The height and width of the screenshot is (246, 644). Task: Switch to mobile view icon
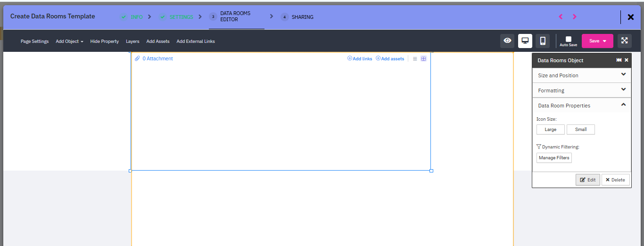543,41
